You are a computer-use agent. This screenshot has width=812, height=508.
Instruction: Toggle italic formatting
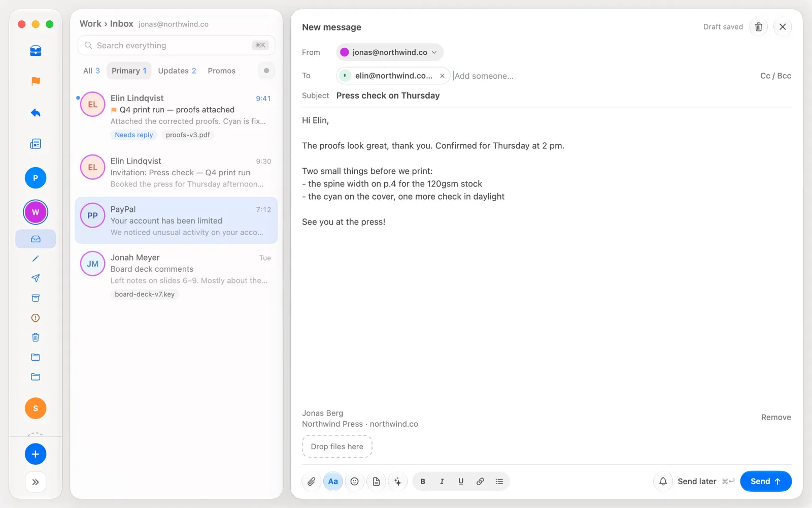pos(442,482)
